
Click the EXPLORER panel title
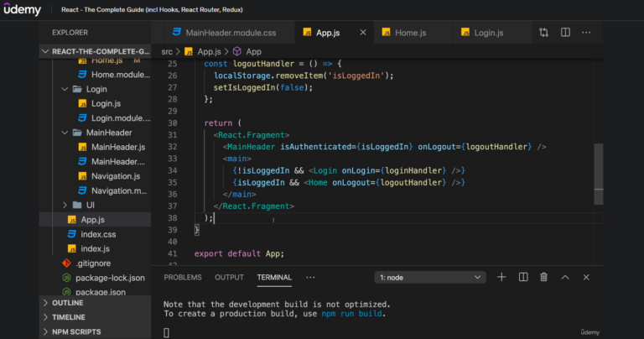(70, 33)
